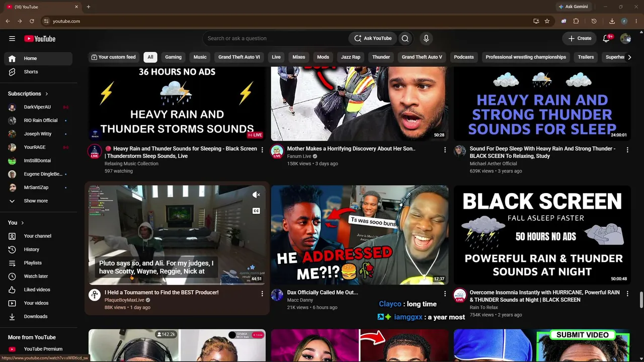Screen dimensions: 644x362
Task: Select the Grand Theft Auto VI chip
Action: tap(239, 57)
